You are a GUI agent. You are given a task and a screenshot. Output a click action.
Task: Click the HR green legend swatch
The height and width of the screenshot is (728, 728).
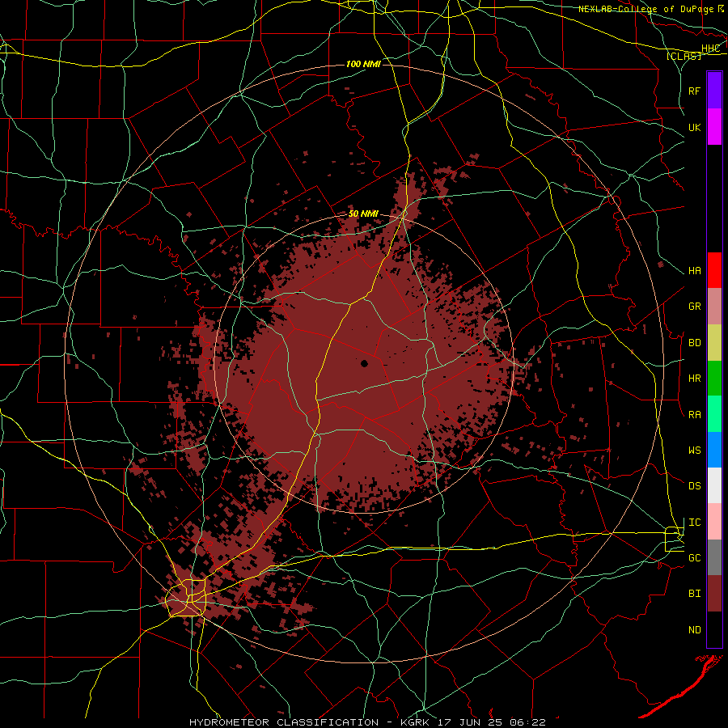714,379
